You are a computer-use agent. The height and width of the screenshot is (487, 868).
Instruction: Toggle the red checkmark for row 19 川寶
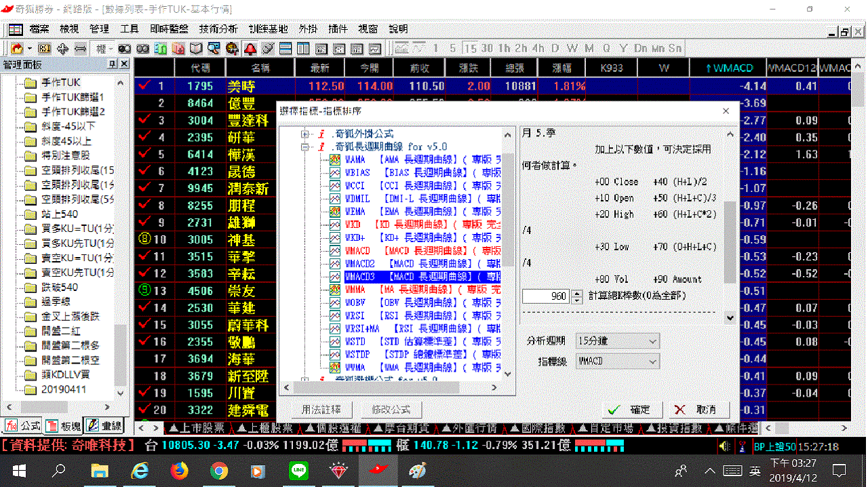point(144,392)
